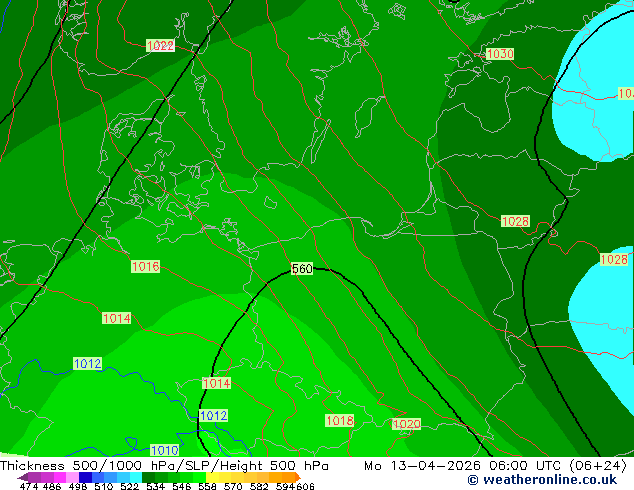Click the 1028 label touching the cyan area

tap(614, 259)
